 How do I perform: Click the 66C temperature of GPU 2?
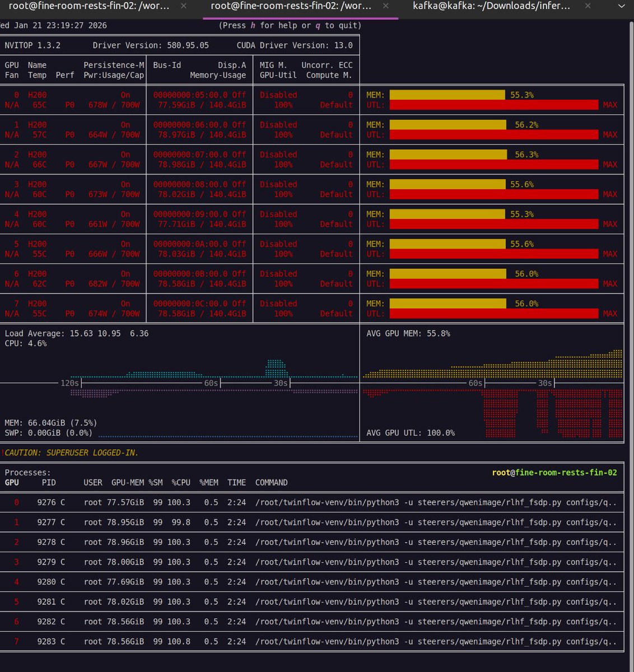click(39, 165)
